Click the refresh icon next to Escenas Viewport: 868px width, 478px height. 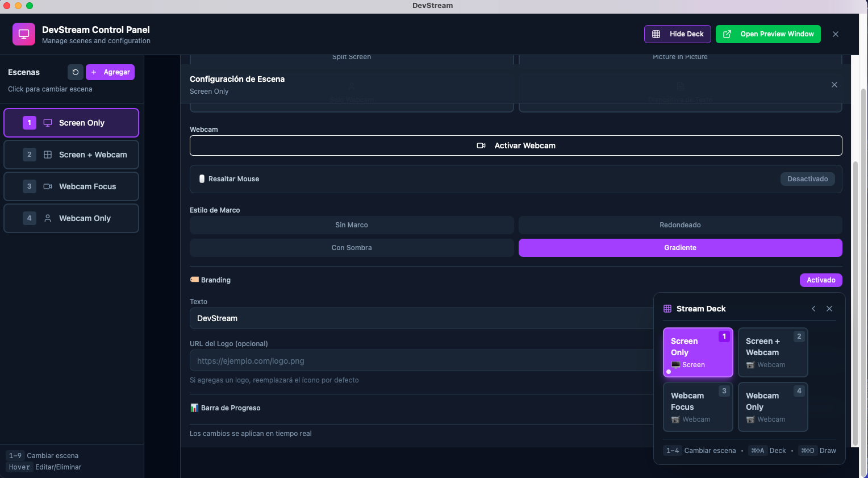74,72
